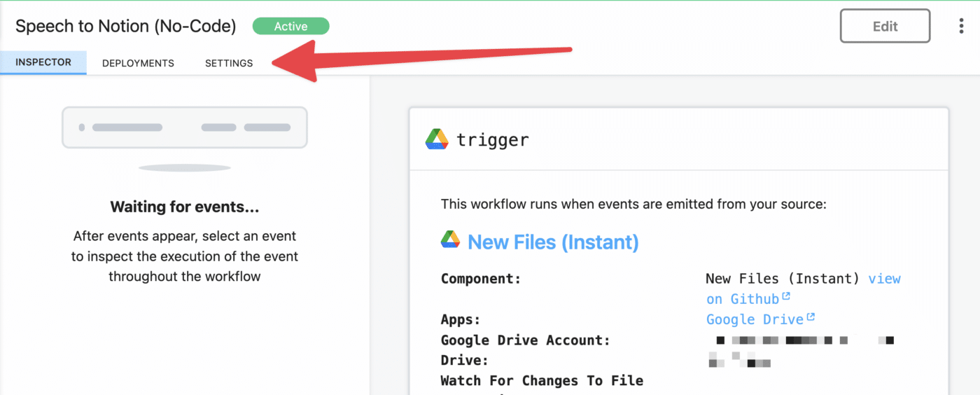The image size is (980, 395).
Task: Click the Edit button
Action: 885,27
